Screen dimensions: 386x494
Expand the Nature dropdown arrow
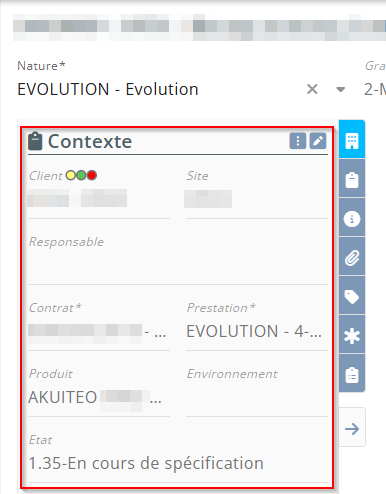pyautogui.click(x=340, y=89)
